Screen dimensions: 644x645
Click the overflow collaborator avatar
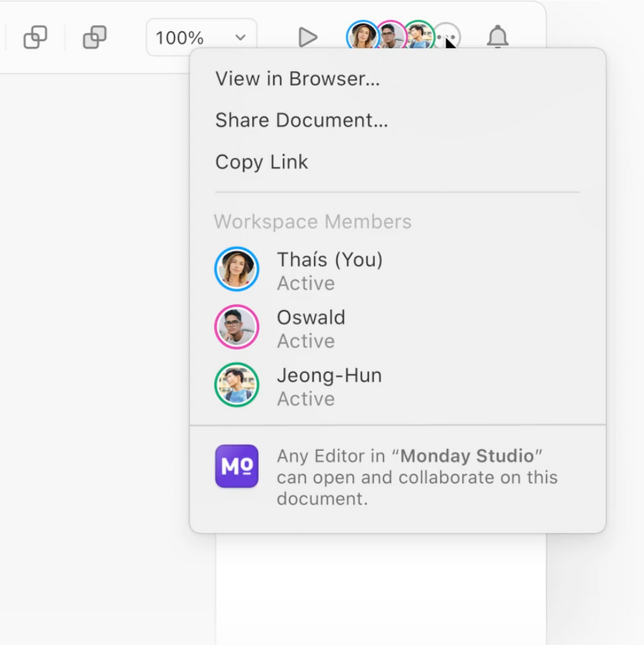coord(446,35)
